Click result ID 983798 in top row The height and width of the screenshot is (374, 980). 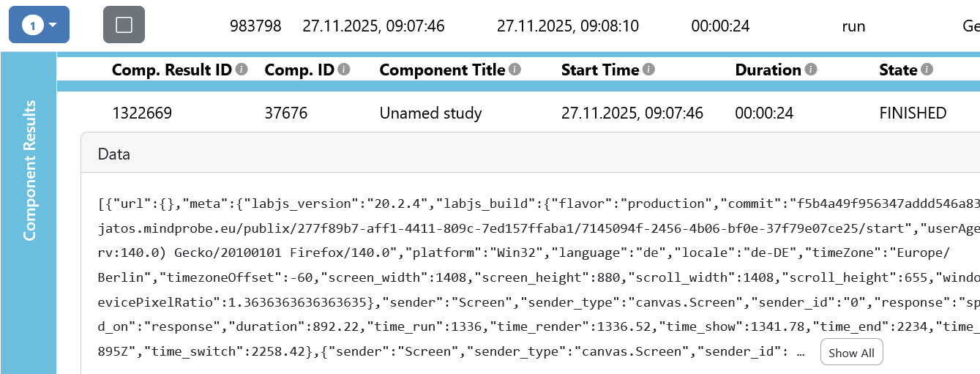[x=255, y=26]
